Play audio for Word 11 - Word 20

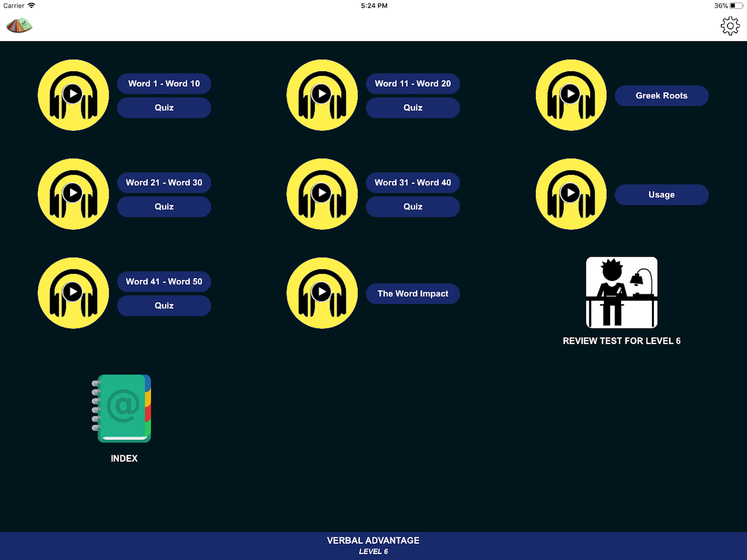pyautogui.click(x=322, y=95)
